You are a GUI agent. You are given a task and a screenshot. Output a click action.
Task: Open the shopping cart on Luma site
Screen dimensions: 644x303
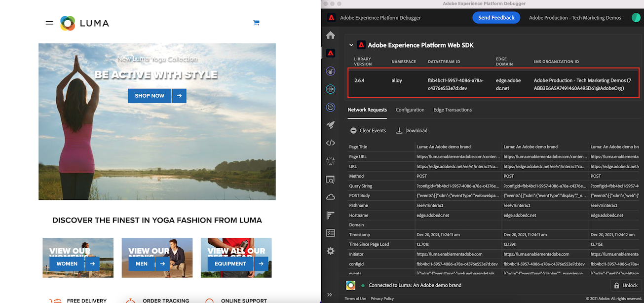[256, 23]
